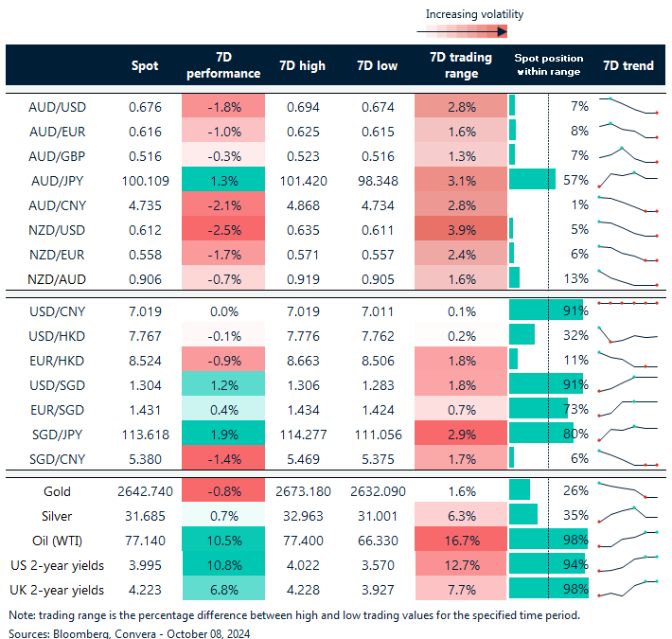
Task: Click the Increasing volatility arrow legend
Action: [x=462, y=31]
